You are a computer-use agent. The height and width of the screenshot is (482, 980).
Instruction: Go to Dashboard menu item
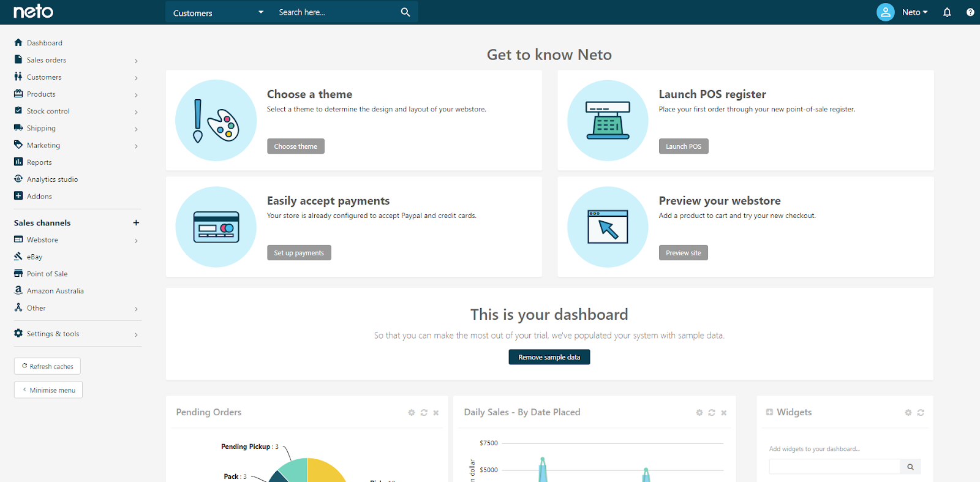tap(45, 43)
